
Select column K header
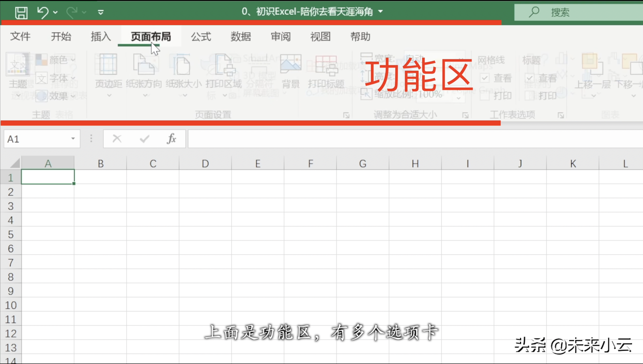point(573,163)
